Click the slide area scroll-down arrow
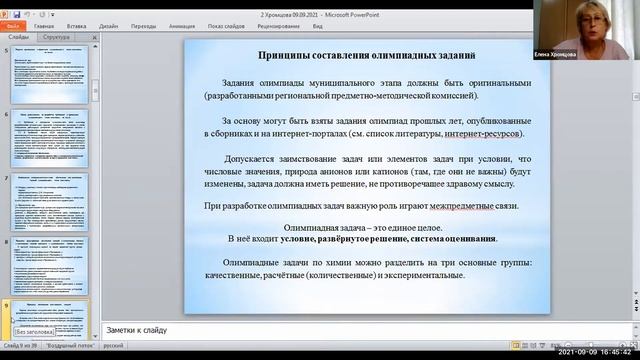Image resolution: width=640 pixels, height=360 pixels. click(636, 293)
